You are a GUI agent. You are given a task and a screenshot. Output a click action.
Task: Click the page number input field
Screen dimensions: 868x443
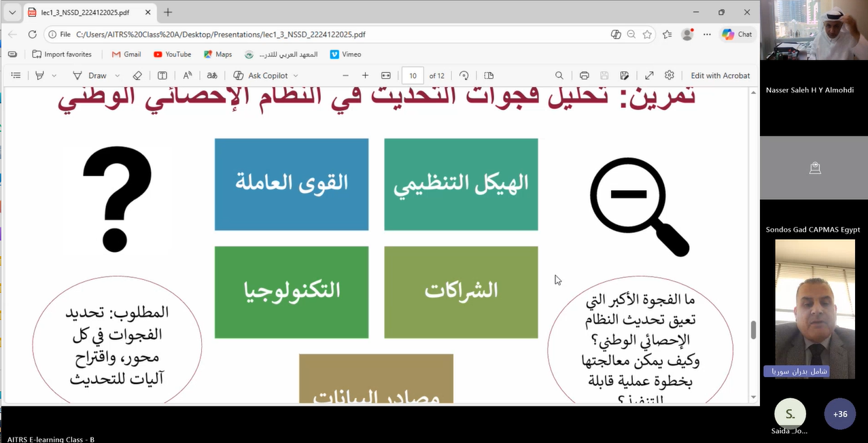[413, 75]
